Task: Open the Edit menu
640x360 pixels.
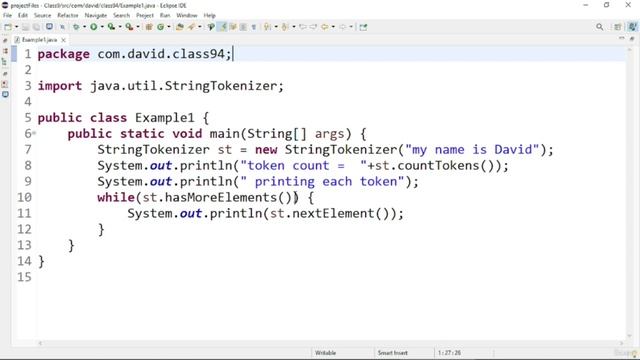Action: point(23,15)
